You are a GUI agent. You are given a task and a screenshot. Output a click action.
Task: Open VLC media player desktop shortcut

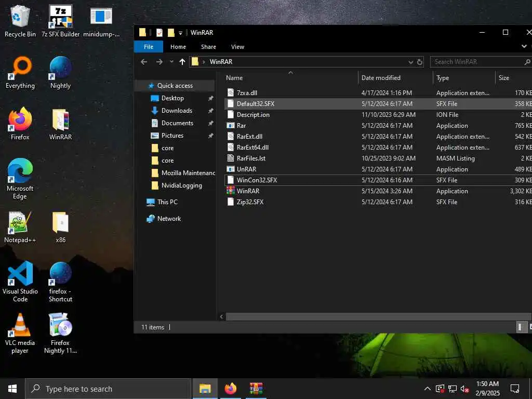pyautogui.click(x=20, y=334)
